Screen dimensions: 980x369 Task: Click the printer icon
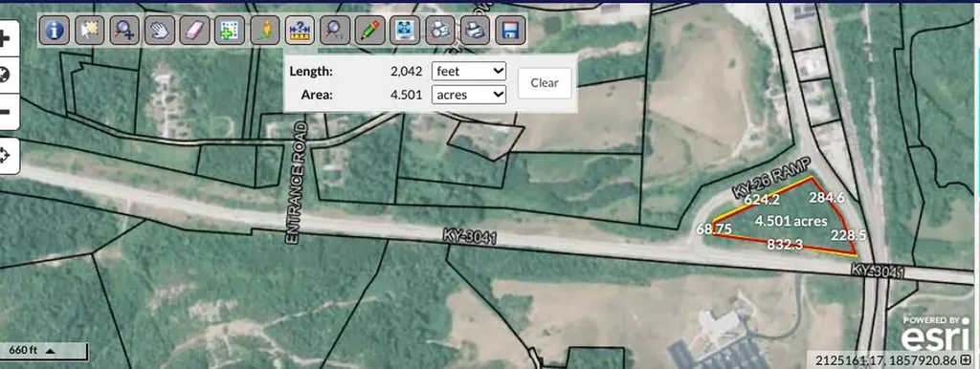(475, 30)
